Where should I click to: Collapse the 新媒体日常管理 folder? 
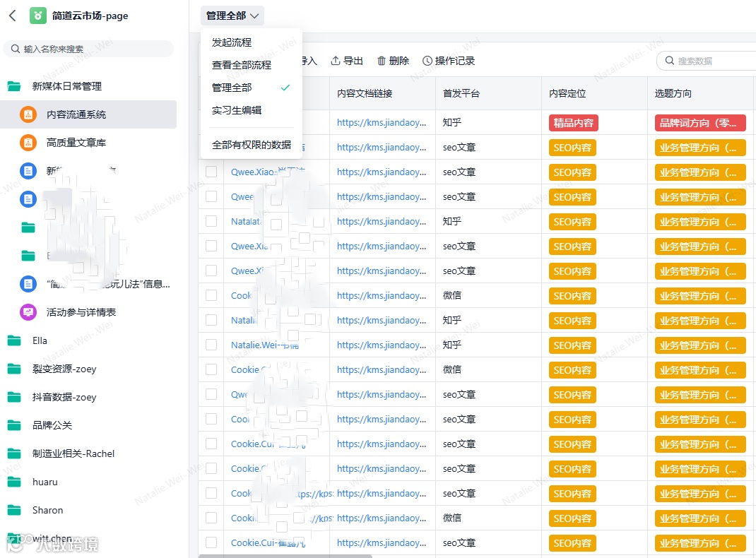(x=66, y=86)
